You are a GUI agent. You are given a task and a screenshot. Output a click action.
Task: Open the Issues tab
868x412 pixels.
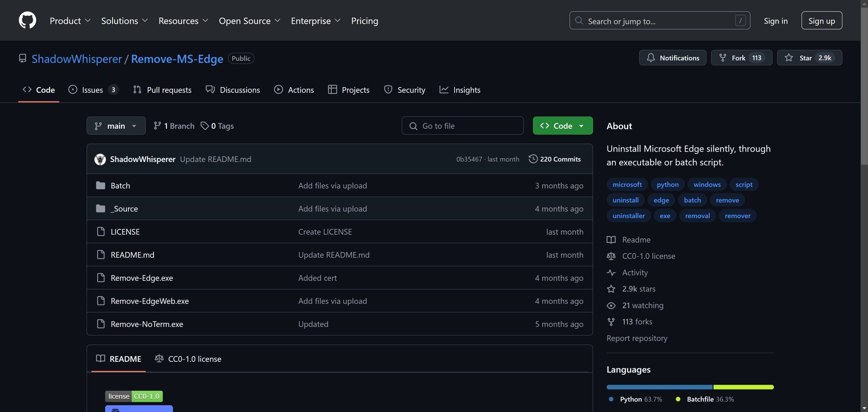pyautogui.click(x=92, y=90)
